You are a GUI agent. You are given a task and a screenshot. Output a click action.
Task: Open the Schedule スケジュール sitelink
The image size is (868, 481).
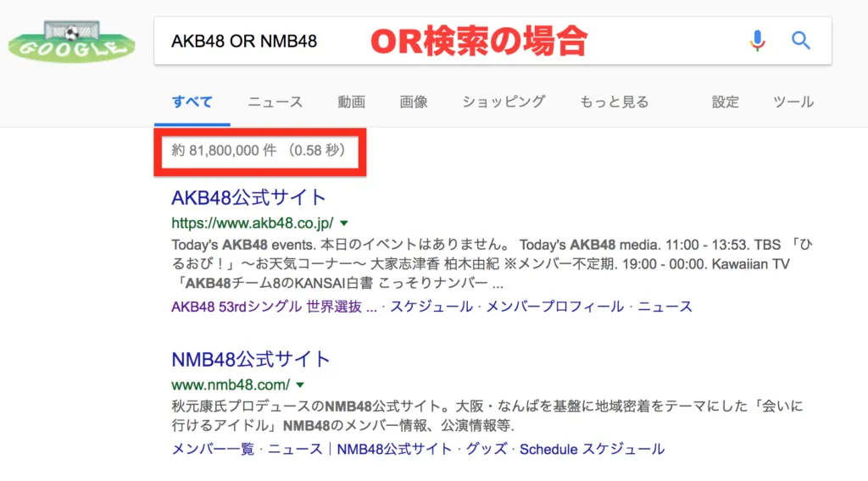[592, 449]
